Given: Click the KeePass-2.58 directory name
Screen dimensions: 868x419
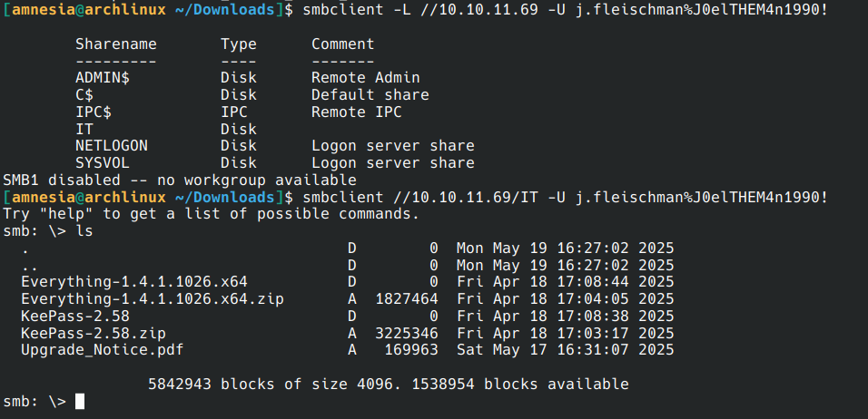Looking at the screenshot, I should coord(74,316).
